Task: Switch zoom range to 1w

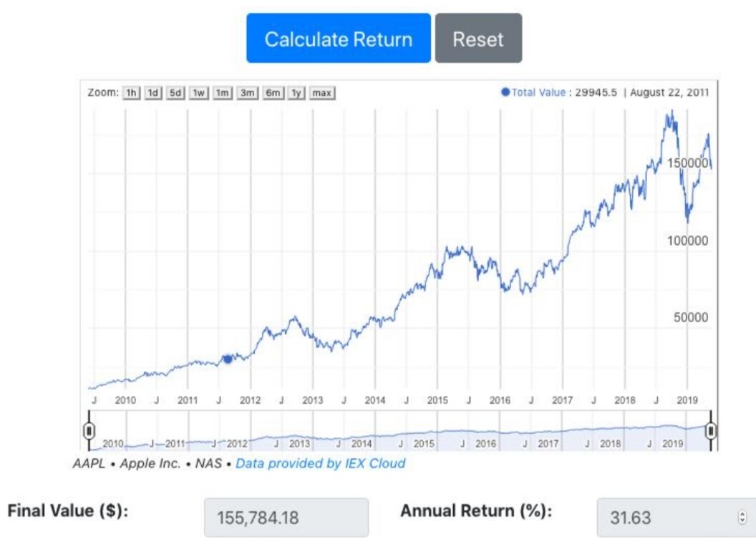Action: pyautogui.click(x=199, y=93)
